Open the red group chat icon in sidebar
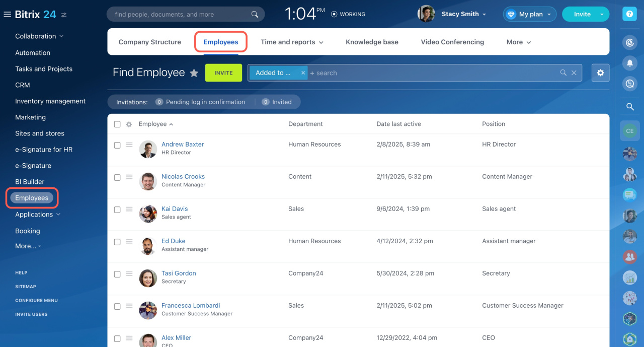 click(629, 257)
